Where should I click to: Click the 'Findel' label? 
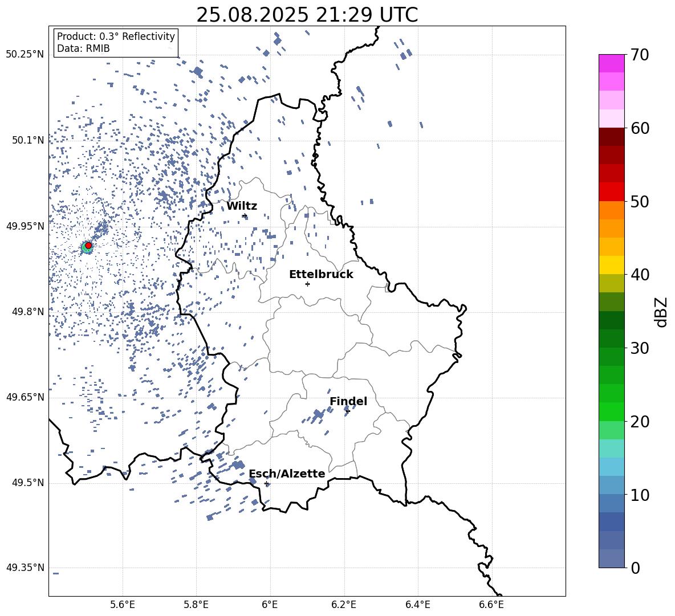click(348, 401)
